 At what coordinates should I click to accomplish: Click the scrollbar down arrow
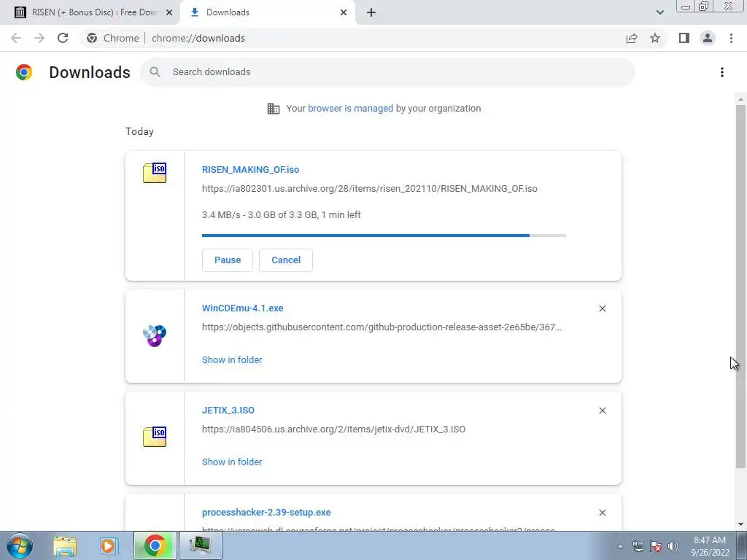740,524
